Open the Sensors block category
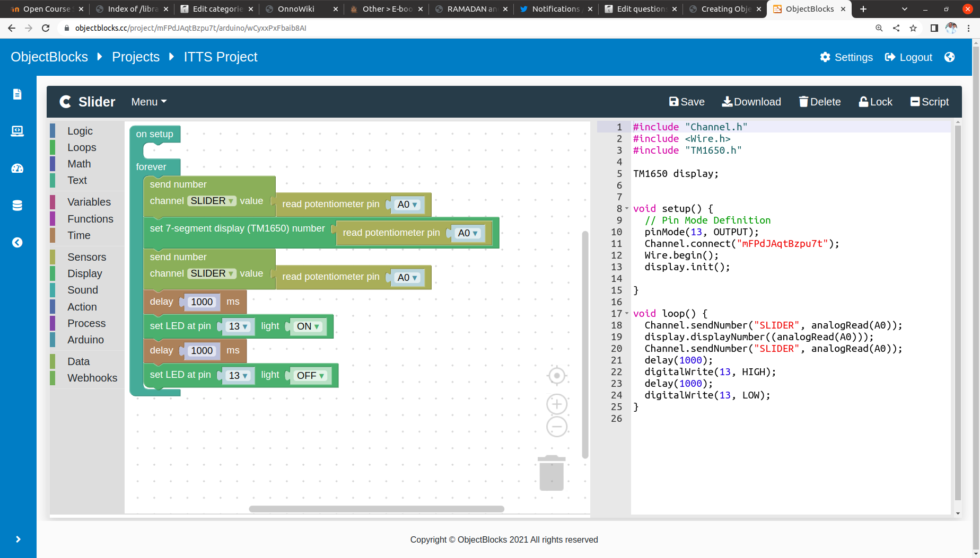This screenshot has height=558, width=980. click(86, 257)
